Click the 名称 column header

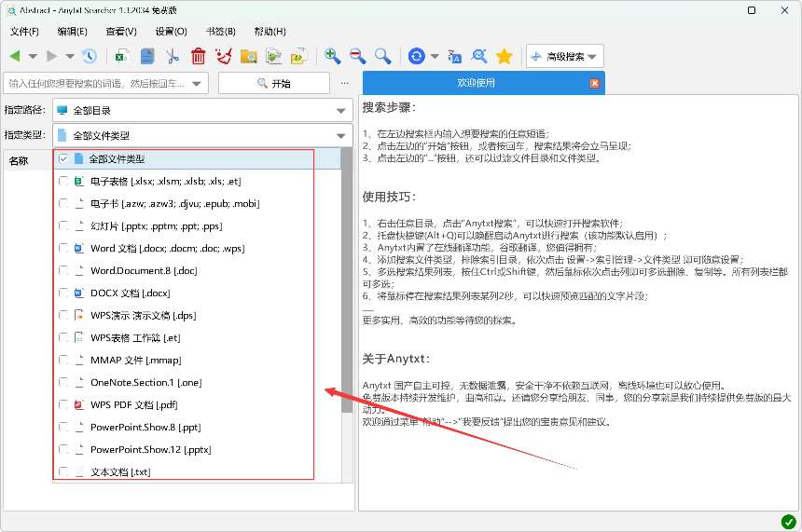tap(19, 161)
